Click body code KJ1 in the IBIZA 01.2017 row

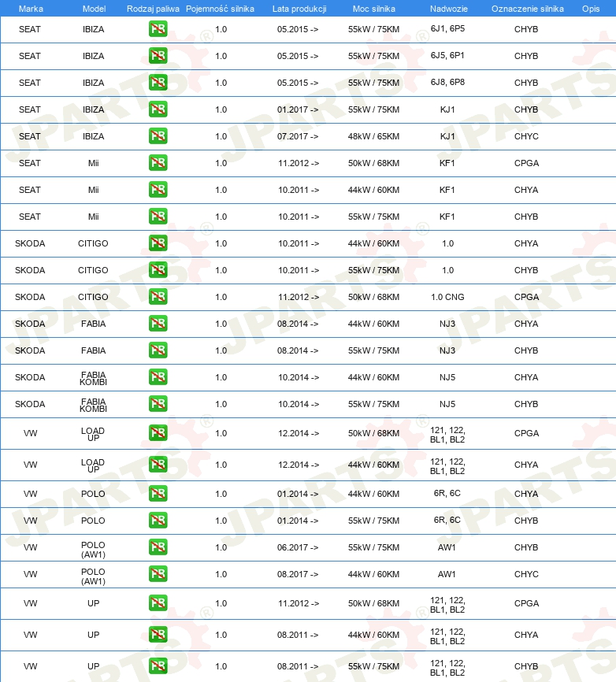(x=447, y=109)
